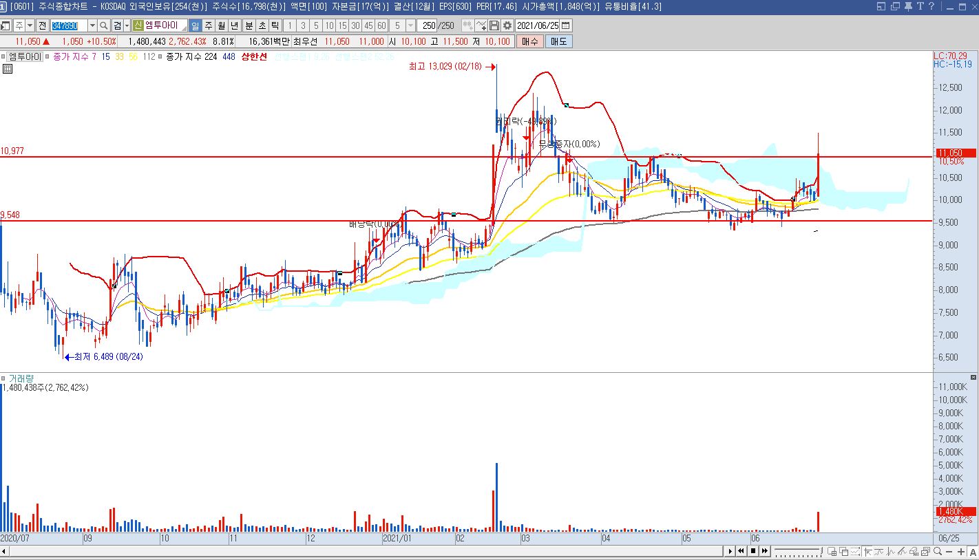Select the 1 interval button

pyautogui.click(x=290, y=25)
